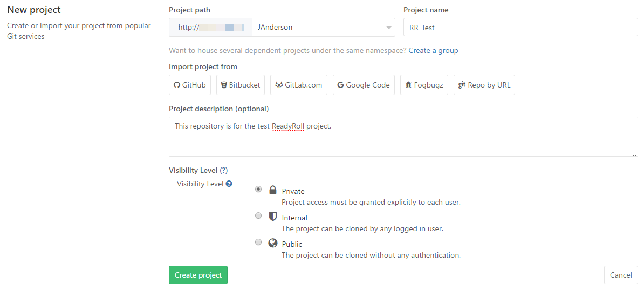Select the Internal visibility radio button
Viewport: 644px width, 289px height.
coord(258,216)
